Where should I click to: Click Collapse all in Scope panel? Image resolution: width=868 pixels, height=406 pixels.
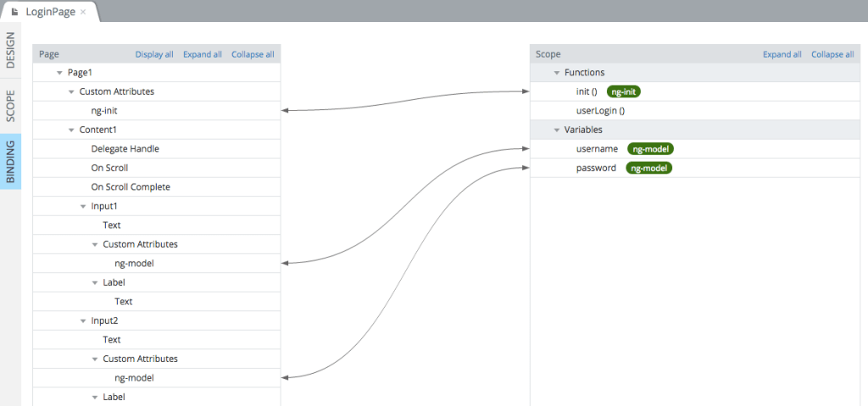coord(832,54)
